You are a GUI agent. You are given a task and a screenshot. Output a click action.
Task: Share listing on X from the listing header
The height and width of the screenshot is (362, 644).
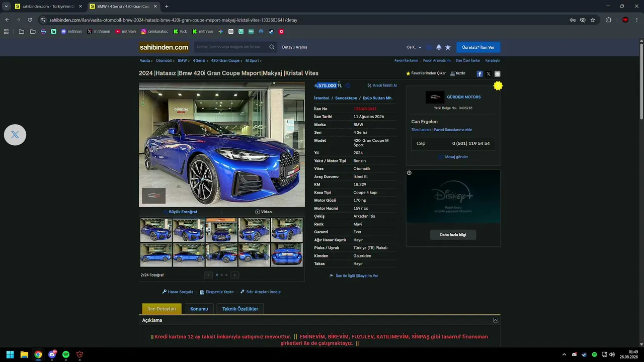(489, 74)
